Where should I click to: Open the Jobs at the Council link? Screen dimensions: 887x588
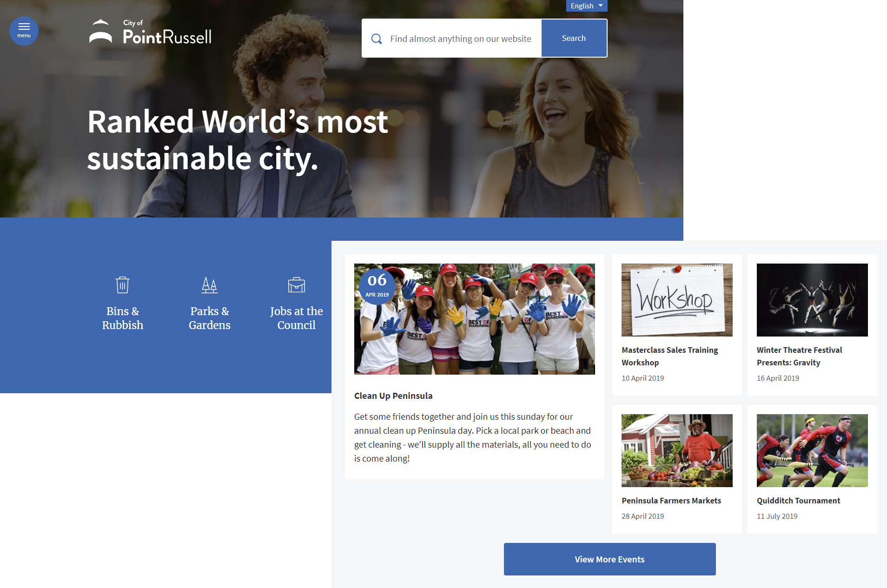coord(296,318)
